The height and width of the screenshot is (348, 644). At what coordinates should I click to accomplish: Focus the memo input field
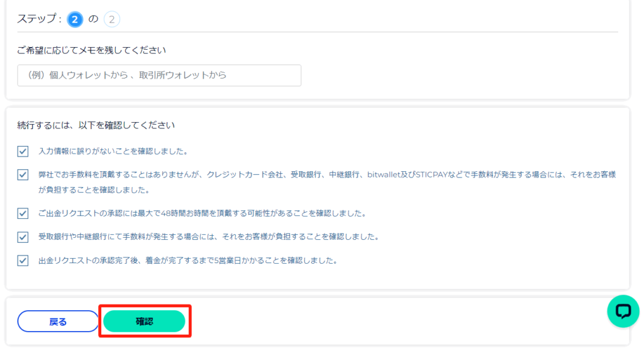(159, 76)
